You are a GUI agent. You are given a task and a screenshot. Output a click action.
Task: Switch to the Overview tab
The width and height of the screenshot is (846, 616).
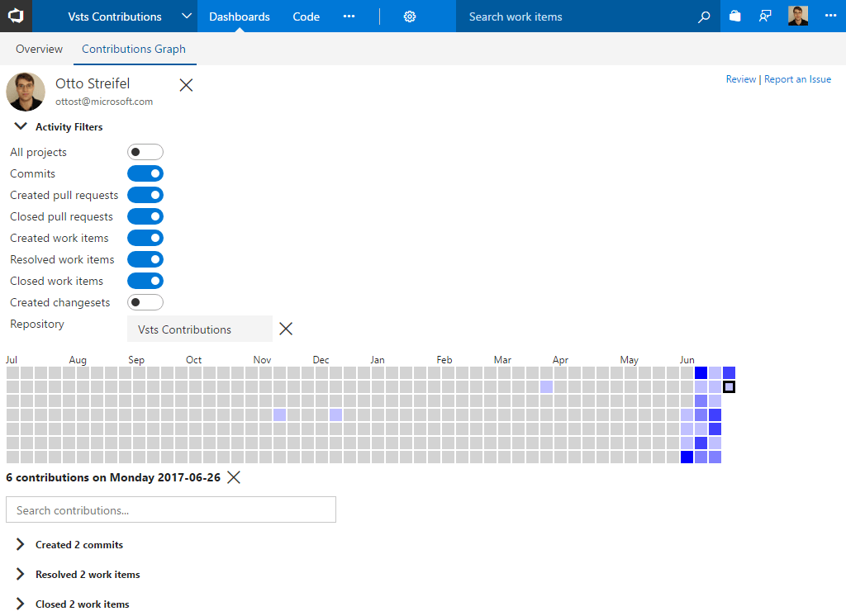38,49
